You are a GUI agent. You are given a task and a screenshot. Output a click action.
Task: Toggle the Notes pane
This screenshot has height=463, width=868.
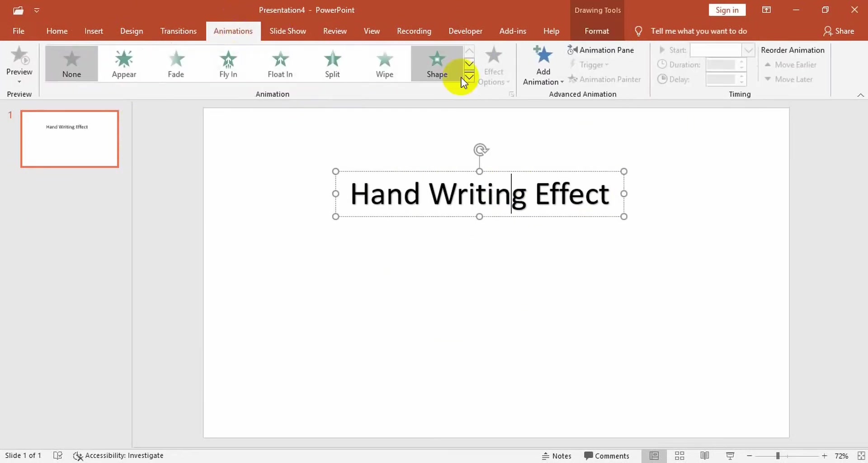(x=557, y=456)
